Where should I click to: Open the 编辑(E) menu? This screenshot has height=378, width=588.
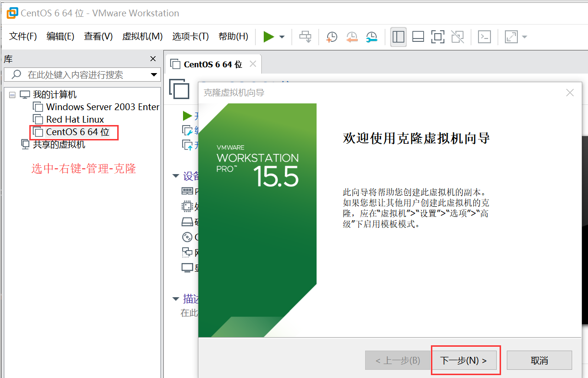61,37
